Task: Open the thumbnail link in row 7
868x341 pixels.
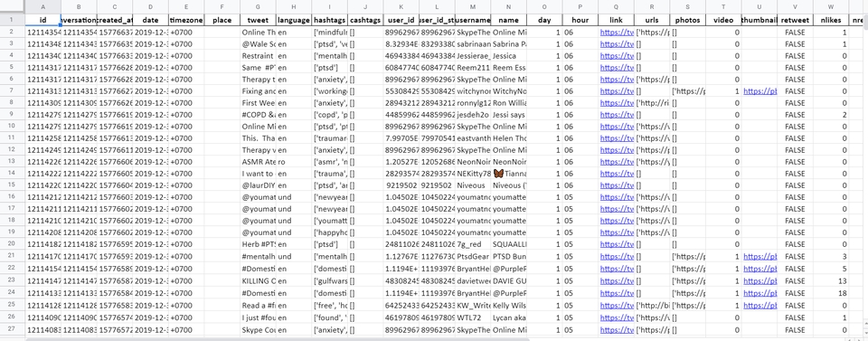Action: click(x=760, y=91)
